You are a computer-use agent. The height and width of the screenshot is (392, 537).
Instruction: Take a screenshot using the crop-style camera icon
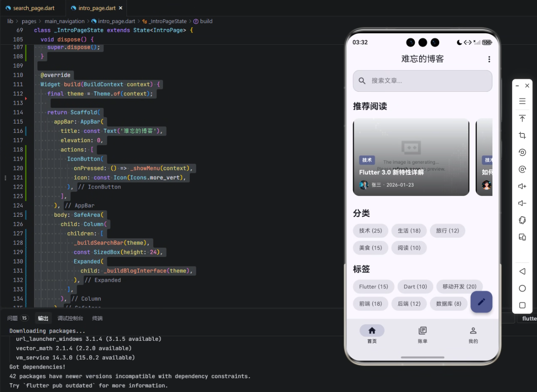[x=522, y=135]
